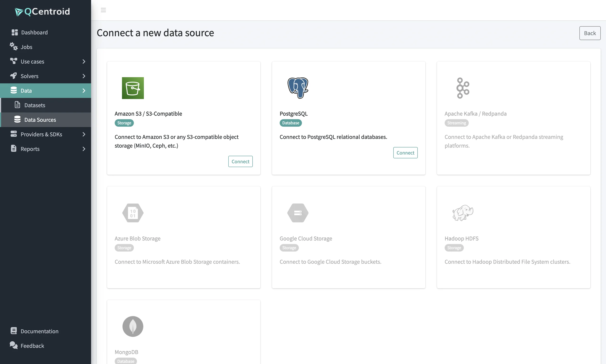Select Datasets in the sidebar
The height and width of the screenshot is (364, 606).
[46, 105]
